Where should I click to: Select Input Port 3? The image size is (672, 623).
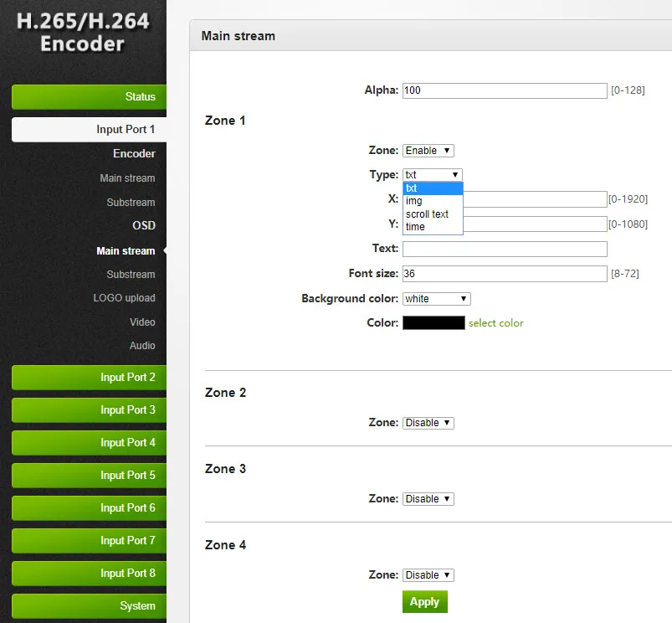[90, 410]
